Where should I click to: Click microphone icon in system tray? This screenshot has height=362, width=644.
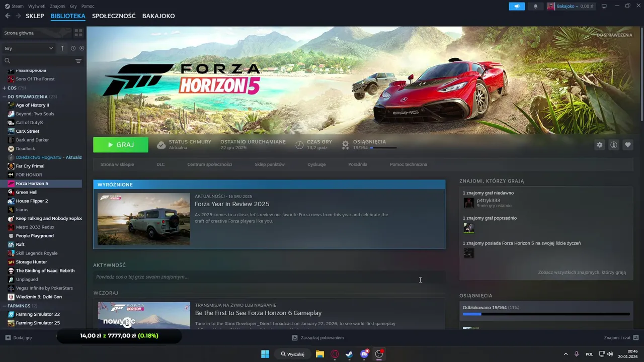577,354
